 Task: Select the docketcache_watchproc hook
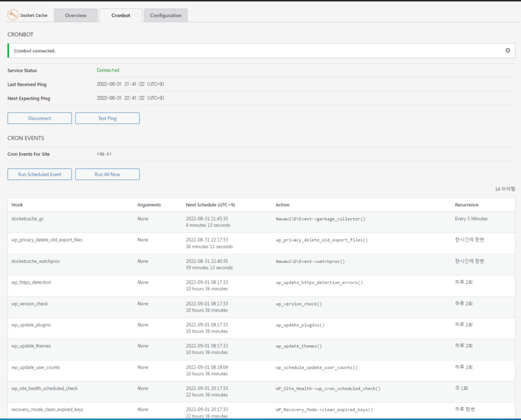36,261
